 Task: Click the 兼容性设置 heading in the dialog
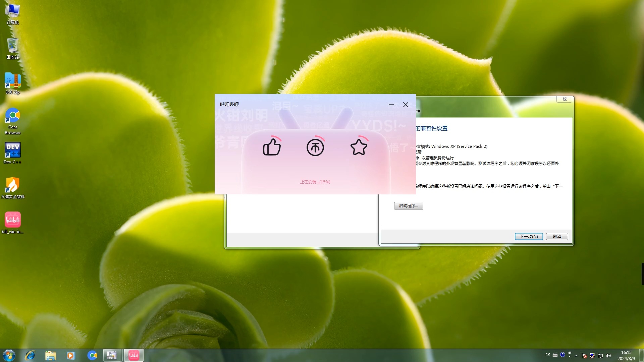[434, 128]
